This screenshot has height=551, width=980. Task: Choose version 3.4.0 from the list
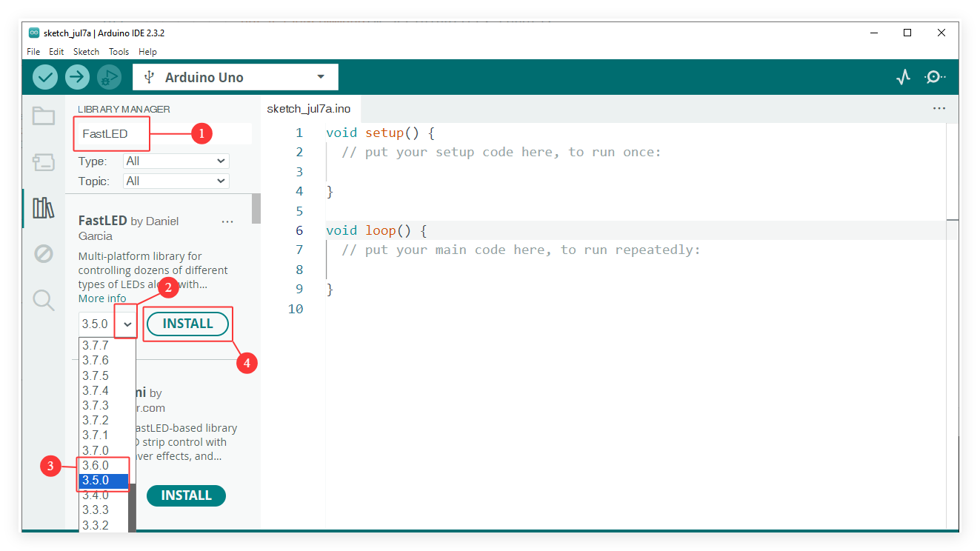tap(104, 495)
